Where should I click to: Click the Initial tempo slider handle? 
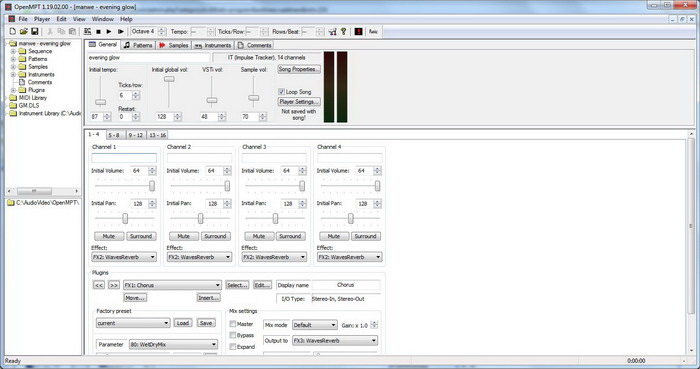pyautogui.click(x=101, y=102)
